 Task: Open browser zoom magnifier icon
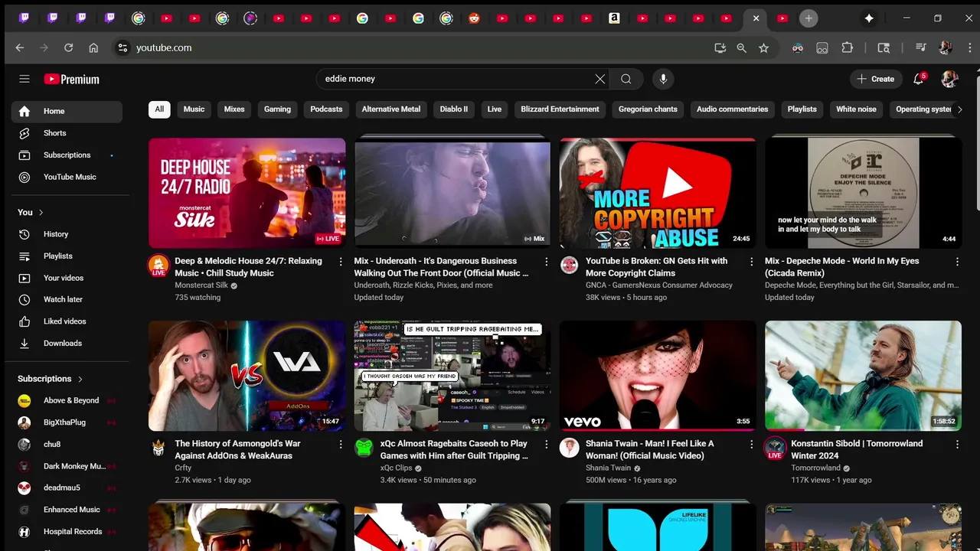tap(741, 47)
